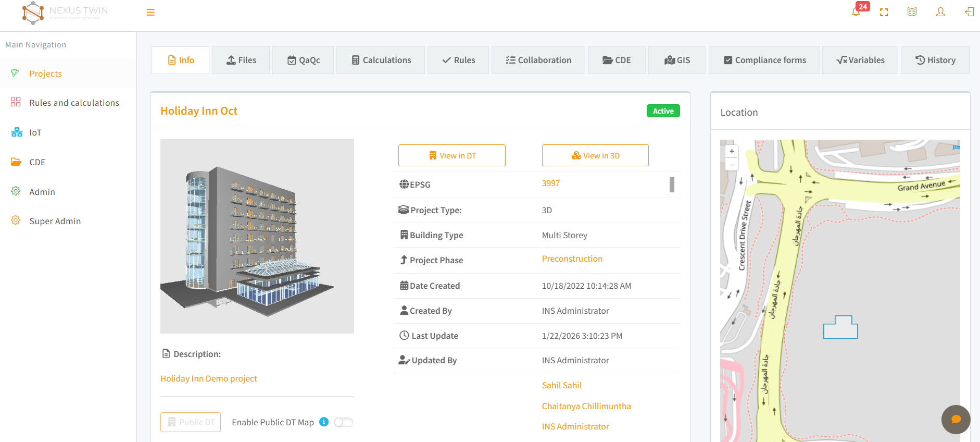Open the Rules tab
Screen dimensions: 980x442
pyautogui.click(x=458, y=60)
